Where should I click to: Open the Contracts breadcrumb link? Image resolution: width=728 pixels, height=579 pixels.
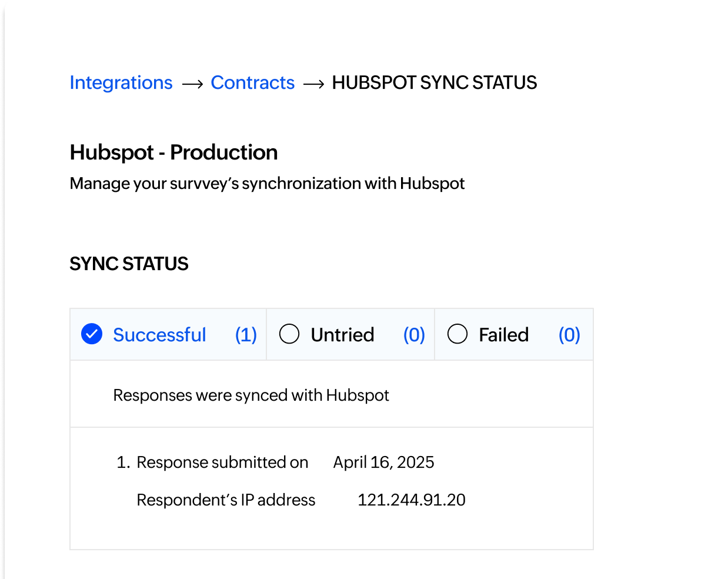point(252,83)
